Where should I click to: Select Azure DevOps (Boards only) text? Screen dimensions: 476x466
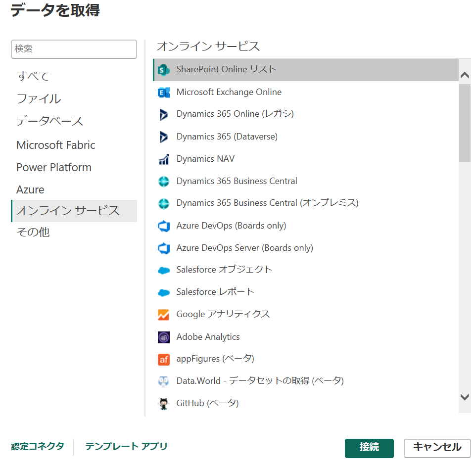click(x=231, y=226)
